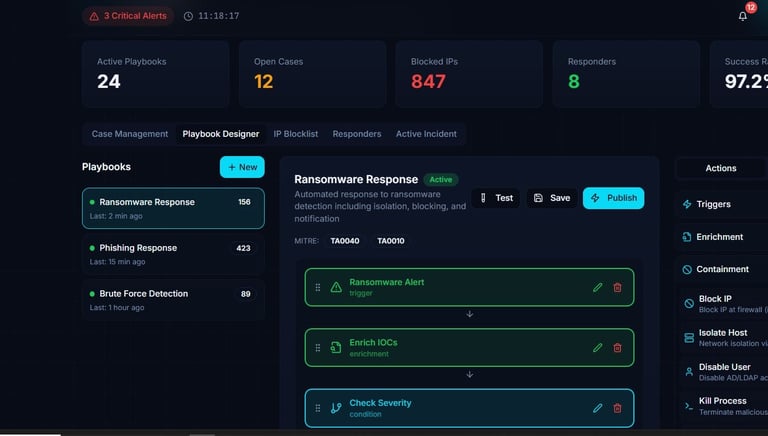Viewport: 768px width, 436px height.
Task: Open the IP Blocklist tab
Action: tap(295, 134)
